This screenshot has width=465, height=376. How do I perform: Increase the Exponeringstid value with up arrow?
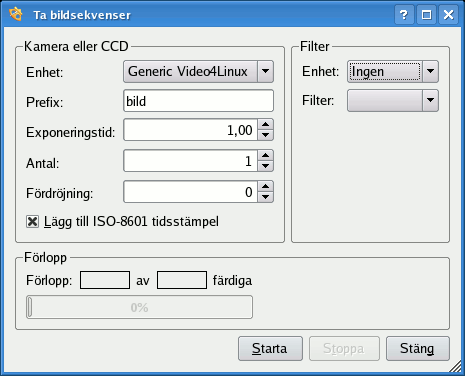tap(265, 125)
